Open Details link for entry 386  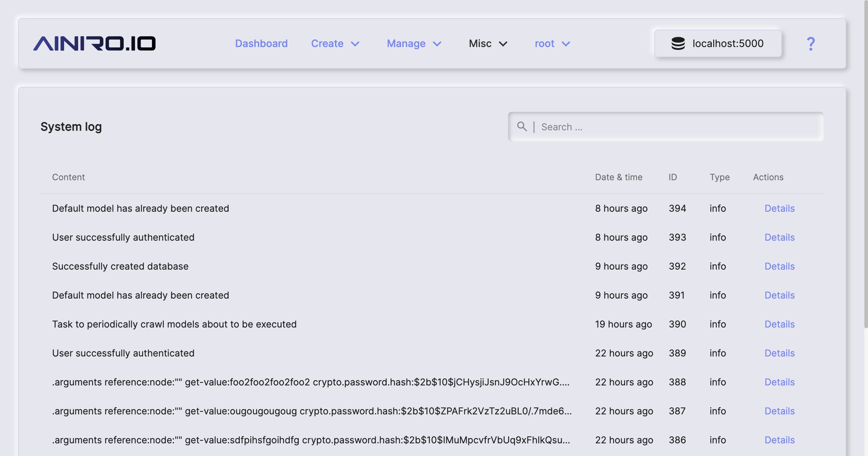pyautogui.click(x=779, y=440)
